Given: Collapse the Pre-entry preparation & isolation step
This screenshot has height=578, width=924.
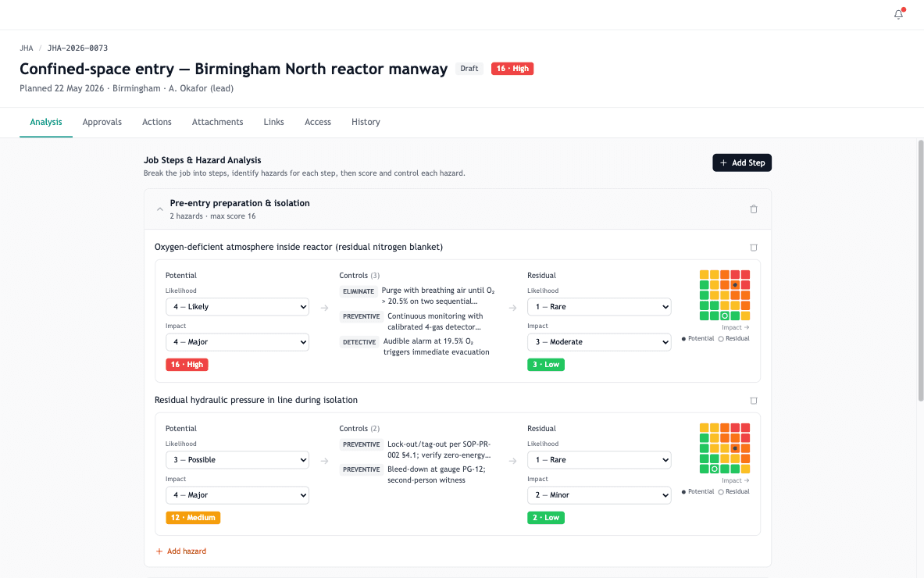Looking at the screenshot, I should pos(159,209).
